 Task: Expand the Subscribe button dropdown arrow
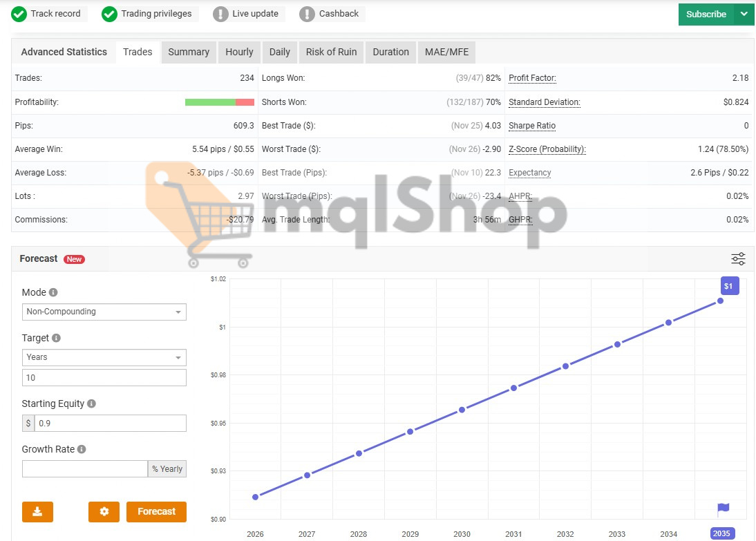pos(744,14)
